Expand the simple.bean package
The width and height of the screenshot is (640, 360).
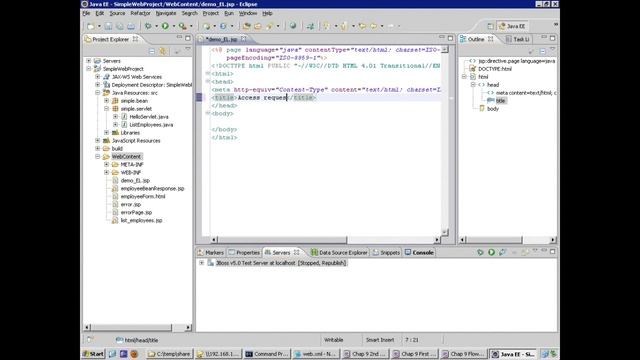pyautogui.click(x=107, y=100)
